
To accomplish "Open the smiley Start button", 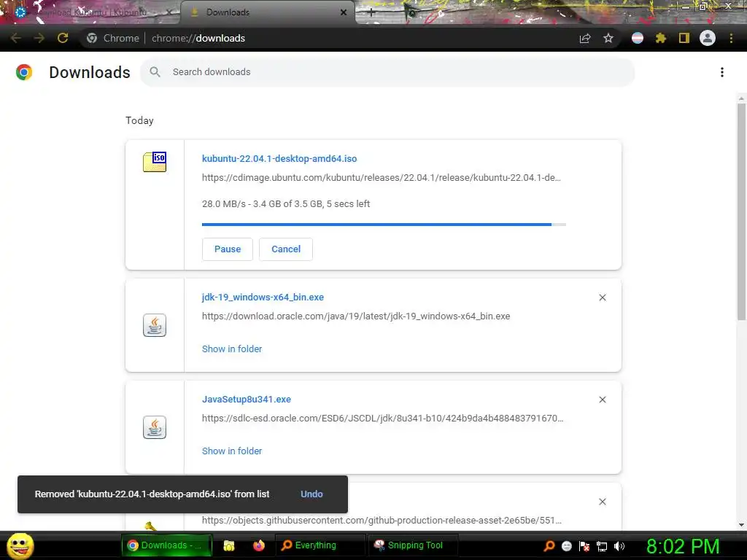I will point(20,545).
